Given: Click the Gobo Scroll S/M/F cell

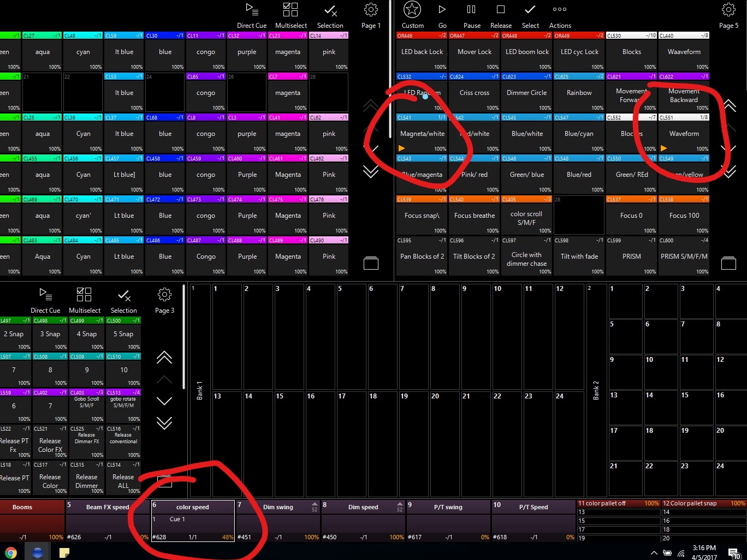Looking at the screenshot, I should click(86, 406).
